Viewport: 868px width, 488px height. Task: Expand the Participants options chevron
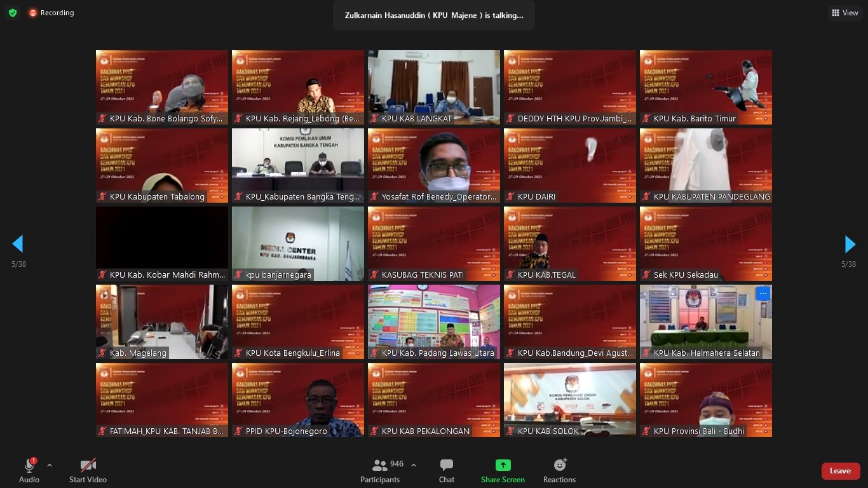tap(414, 465)
